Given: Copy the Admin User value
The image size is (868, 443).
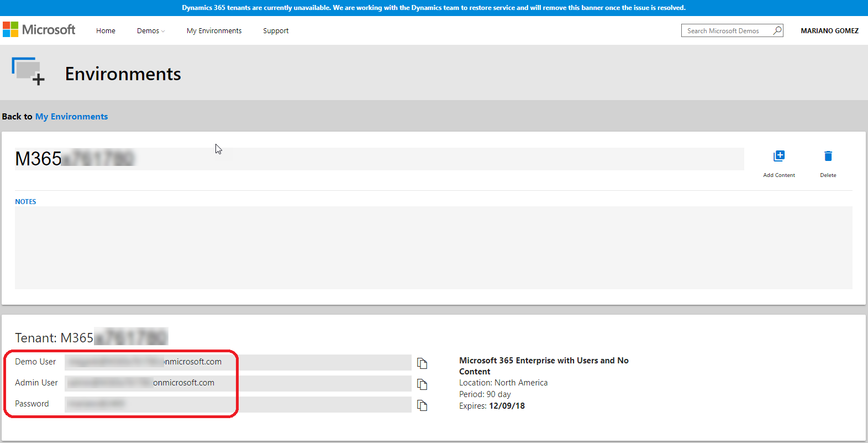Looking at the screenshot, I should pos(422,384).
